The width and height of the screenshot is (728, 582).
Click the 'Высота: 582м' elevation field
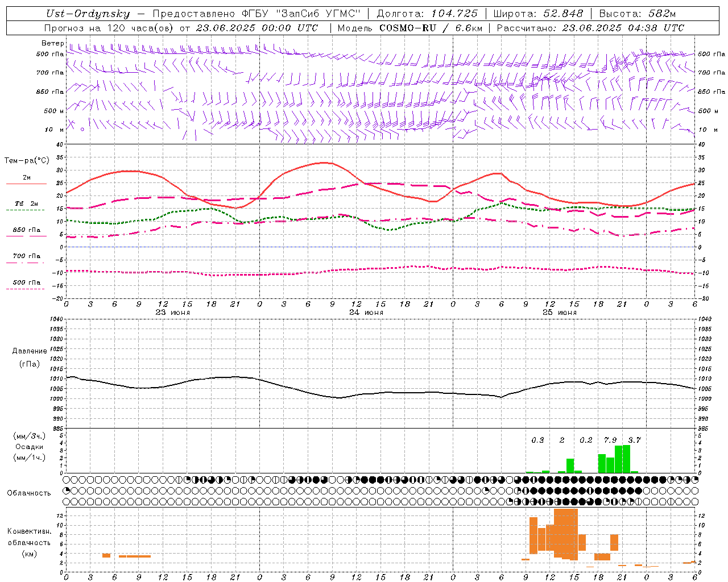pyautogui.click(x=638, y=14)
